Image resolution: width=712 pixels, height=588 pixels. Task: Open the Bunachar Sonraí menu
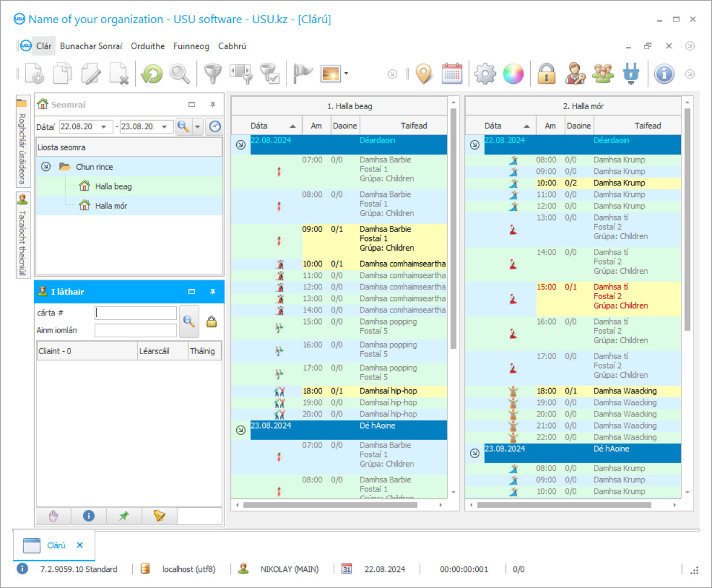(x=91, y=46)
